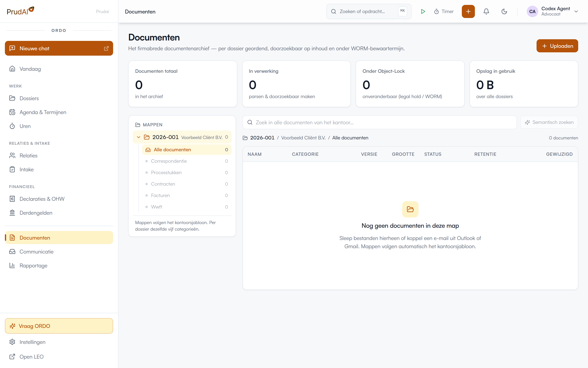Click the orange plus quick-add button
The width and height of the screenshot is (588, 368).
click(468, 11)
